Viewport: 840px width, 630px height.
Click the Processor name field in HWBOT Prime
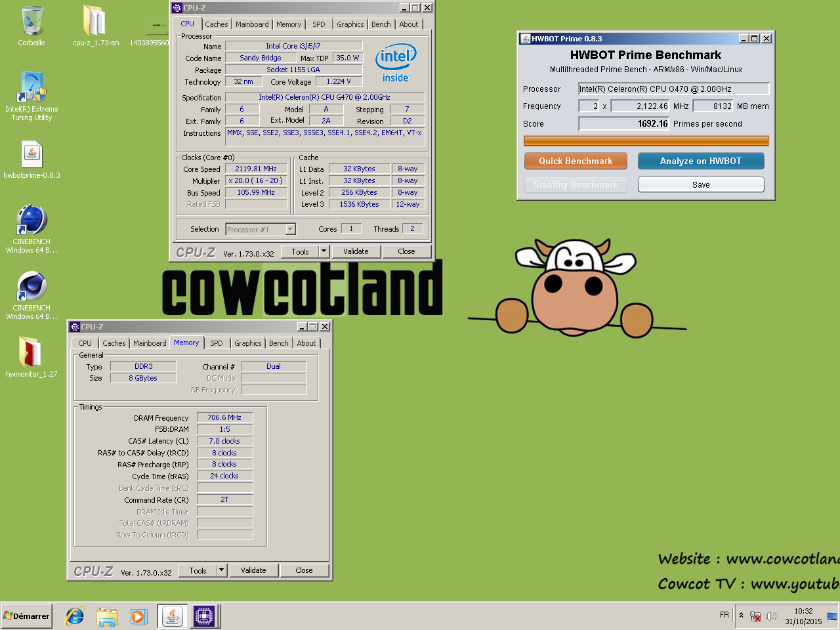pos(673,89)
